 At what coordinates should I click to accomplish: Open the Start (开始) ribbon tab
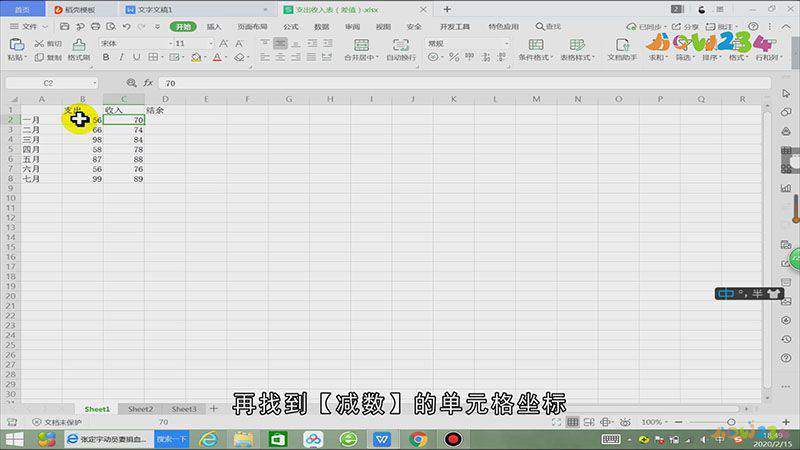pos(183,27)
